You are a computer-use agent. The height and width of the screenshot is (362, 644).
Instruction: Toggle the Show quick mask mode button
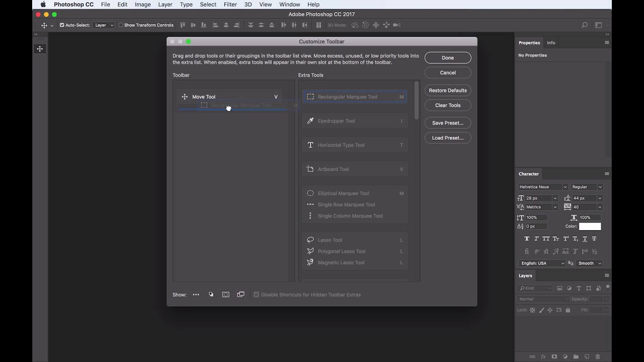226,295
